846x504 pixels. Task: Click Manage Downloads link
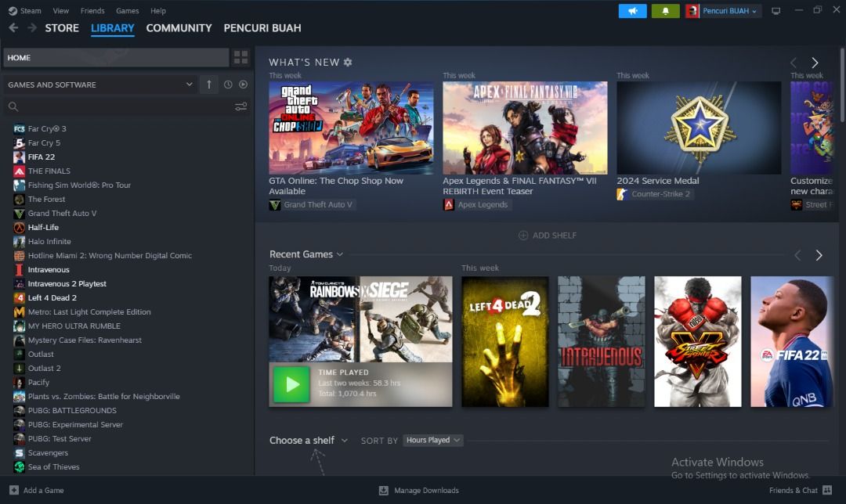[x=426, y=491]
